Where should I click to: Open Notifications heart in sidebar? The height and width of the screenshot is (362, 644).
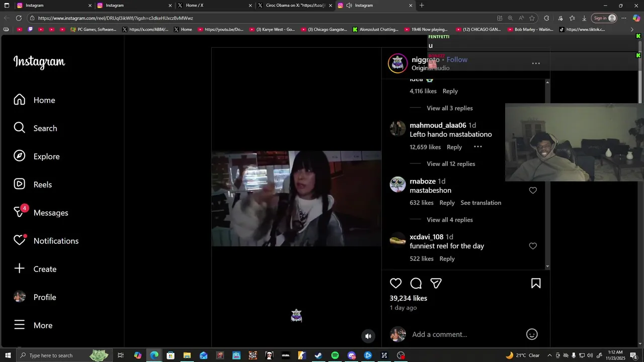[x=46, y=241]
